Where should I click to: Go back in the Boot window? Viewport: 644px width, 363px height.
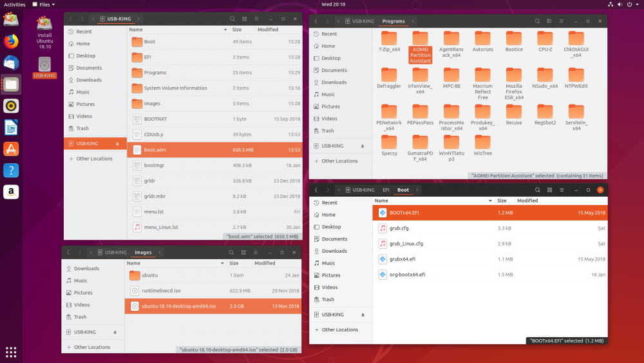tap(316, 190)
